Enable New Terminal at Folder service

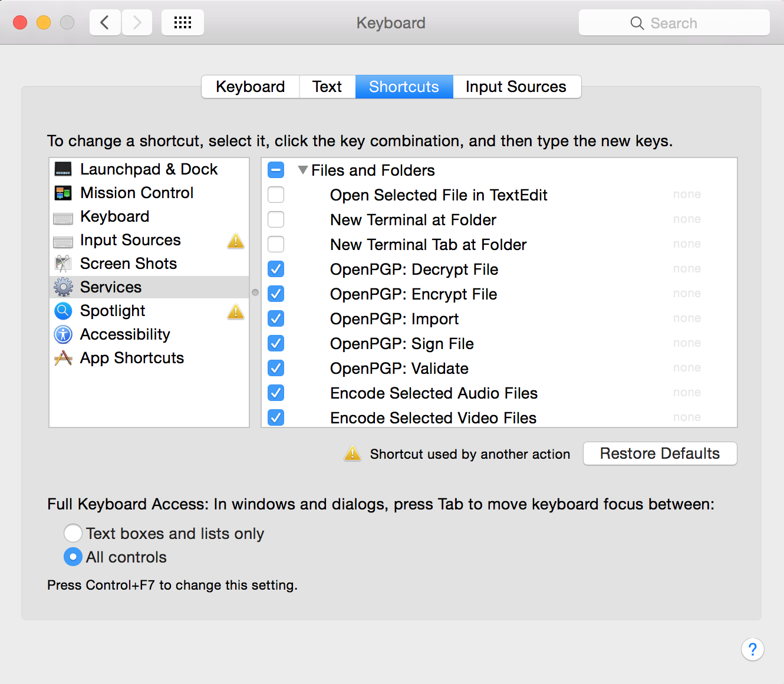tap(276, 219)
